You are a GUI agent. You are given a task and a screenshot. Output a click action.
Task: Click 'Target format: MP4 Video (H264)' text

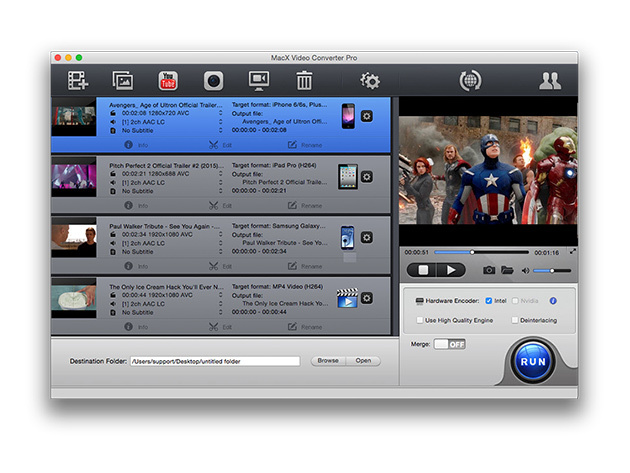[277, 287]
